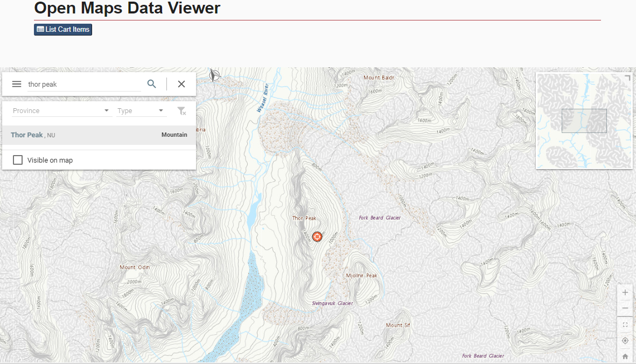This screenshot has width=636, height=364.
Task: Zoom in with the plus button
Action: pyautogui.click(x=625, y=292)
